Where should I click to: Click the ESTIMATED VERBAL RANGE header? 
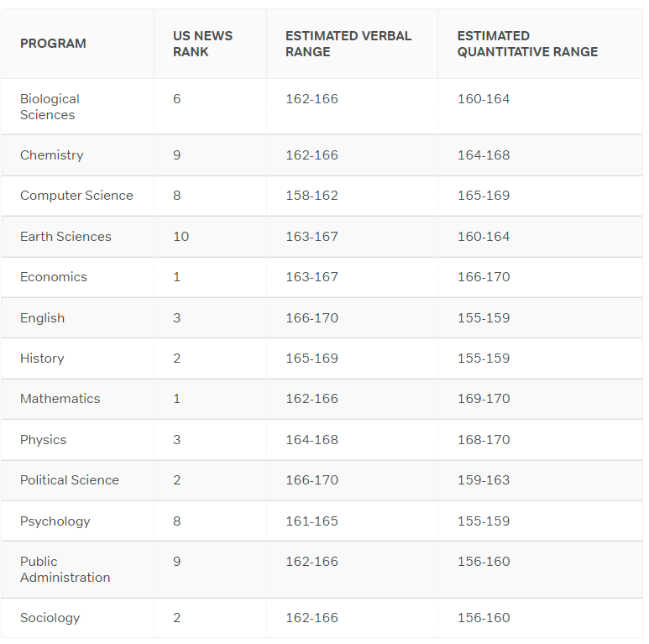348,44
